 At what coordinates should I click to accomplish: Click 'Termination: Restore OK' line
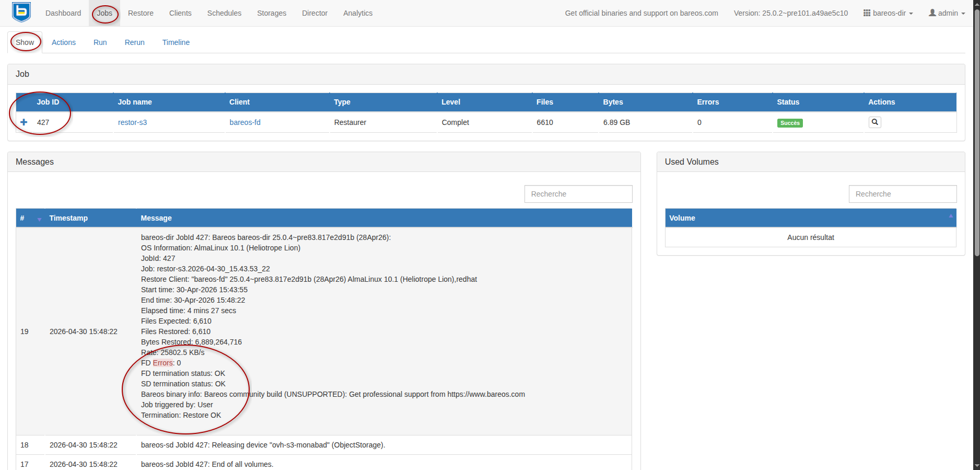coord(181,415)
